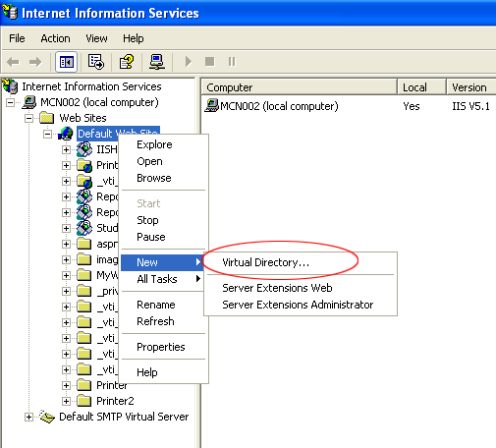
Task: Click the IIS V5.1 version cell
Action: tap(470, 106)
